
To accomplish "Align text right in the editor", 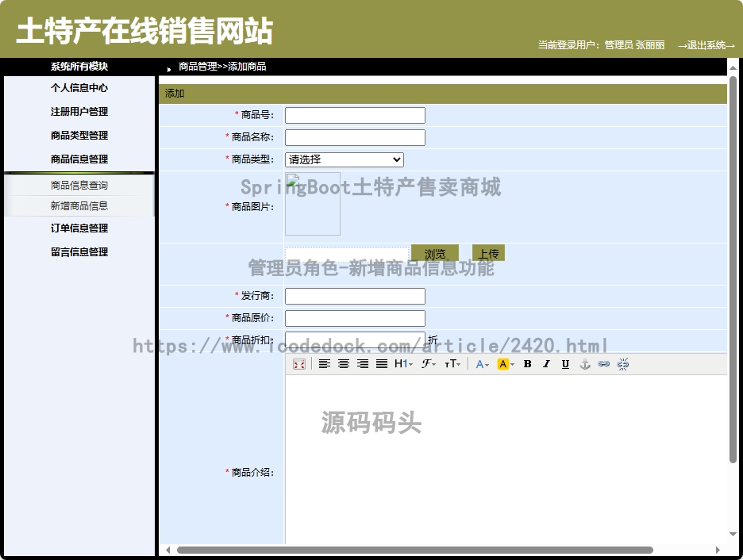I will point(363,364).
